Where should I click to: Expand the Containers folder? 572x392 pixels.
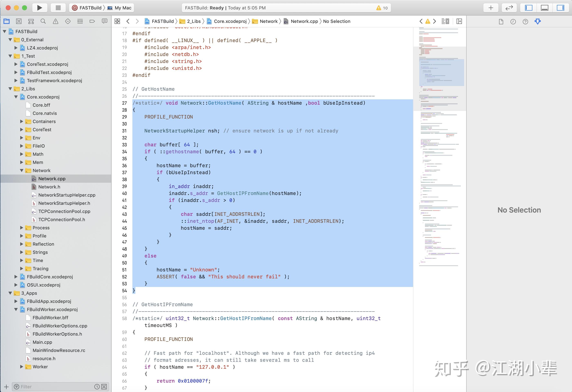(x=22, y=121)
